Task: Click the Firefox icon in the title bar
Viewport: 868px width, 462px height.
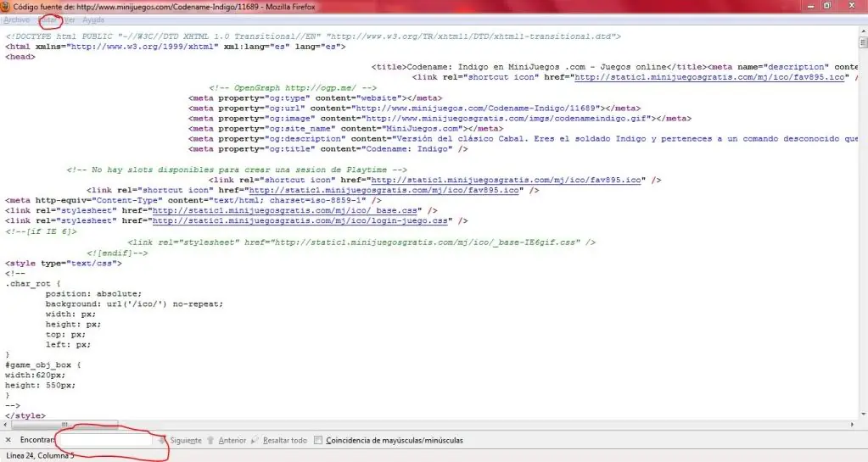Action: point(5,7)
